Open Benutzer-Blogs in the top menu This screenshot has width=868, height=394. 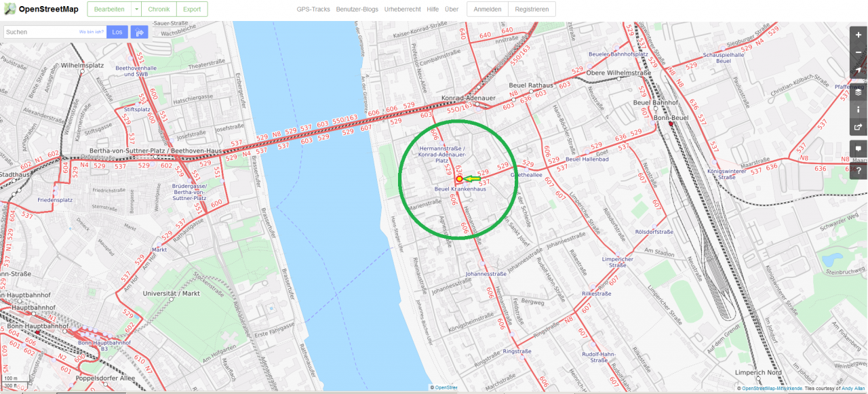[x=357, y=9]
